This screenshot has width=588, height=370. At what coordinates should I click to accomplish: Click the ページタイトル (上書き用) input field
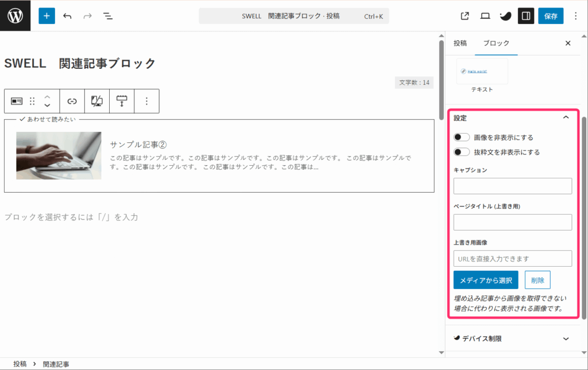(x=513, y=223)
